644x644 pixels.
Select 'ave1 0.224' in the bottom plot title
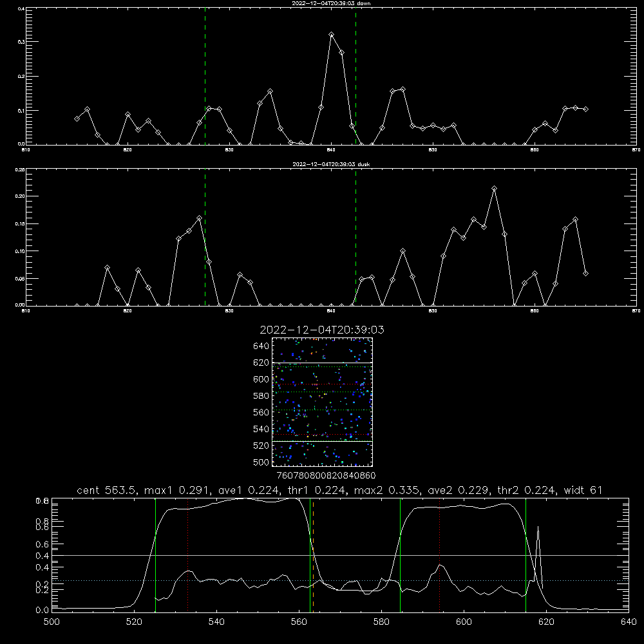click(248, 490)
